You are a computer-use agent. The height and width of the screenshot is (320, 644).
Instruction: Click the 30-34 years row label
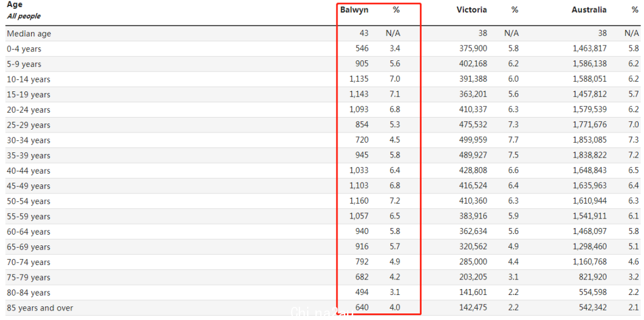29,141
